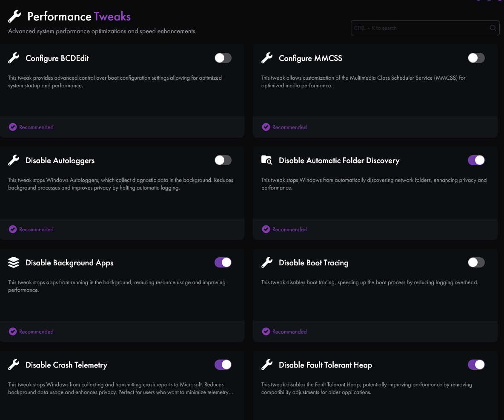Click the Disable Boot Tracing wrench icon
Screen dimensions: 504x420
pos(267,262)
